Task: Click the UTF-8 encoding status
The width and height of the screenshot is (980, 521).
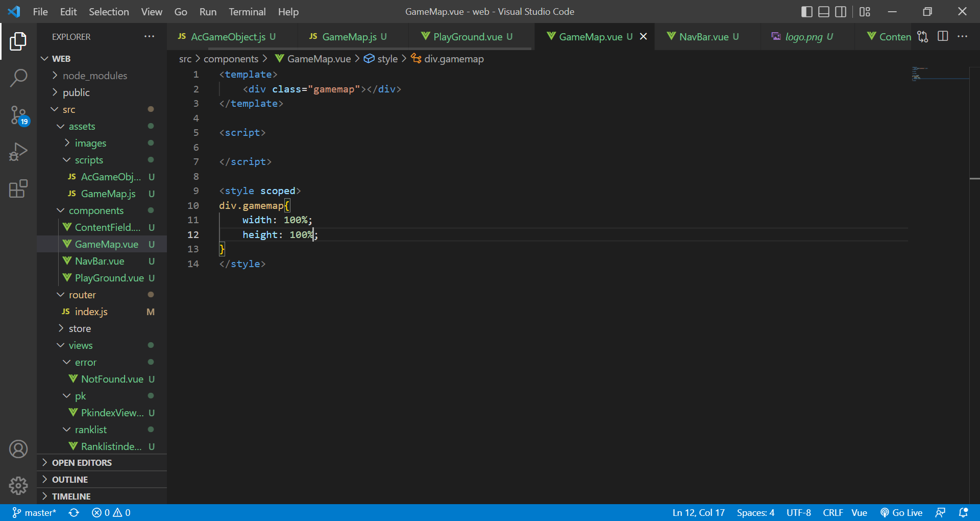Action: click(x=799, y=512)
